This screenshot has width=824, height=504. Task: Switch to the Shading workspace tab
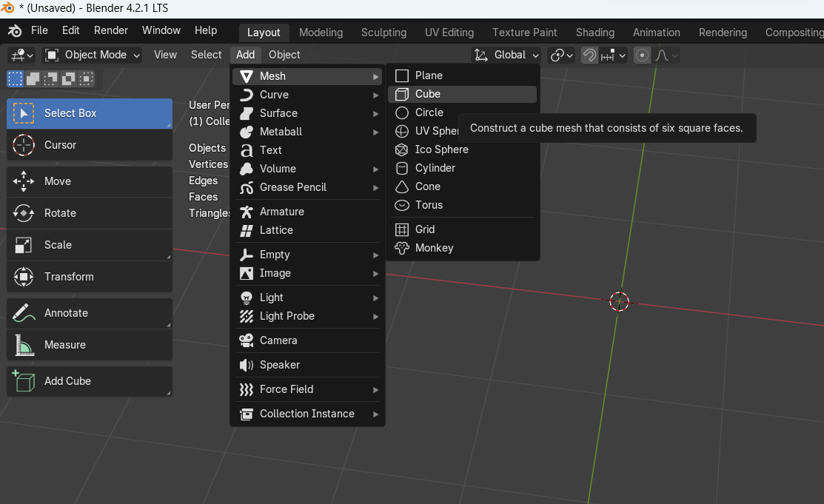(595, 33)
